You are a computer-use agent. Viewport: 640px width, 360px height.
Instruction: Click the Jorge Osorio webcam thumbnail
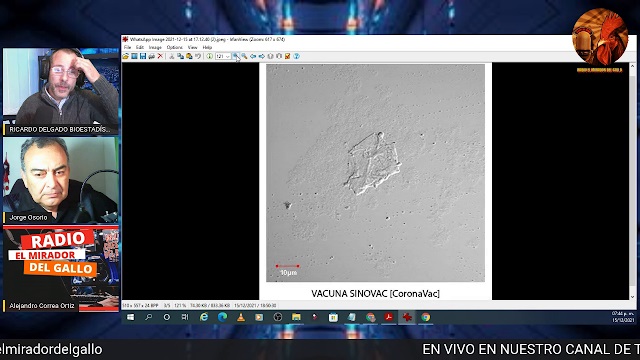click(x=61, y=180)
